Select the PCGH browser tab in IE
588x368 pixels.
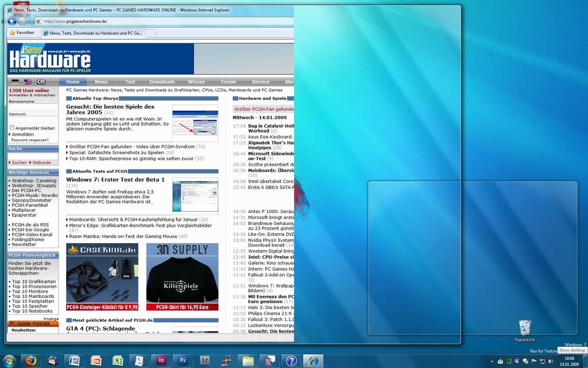coord(93,33)
